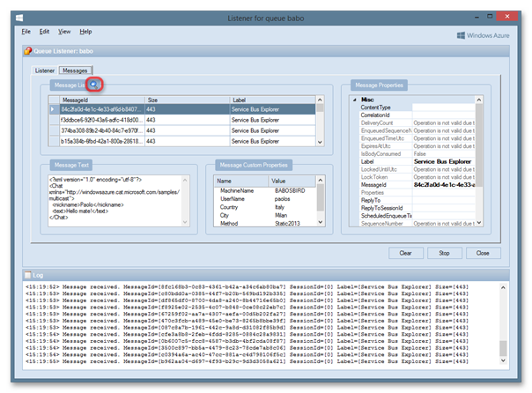The image size is (532, 393).
Task: Click the Close button
Action: tap(483, 253)
